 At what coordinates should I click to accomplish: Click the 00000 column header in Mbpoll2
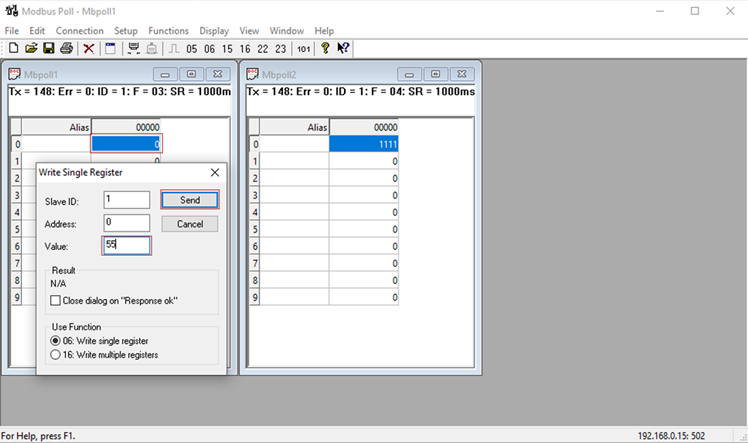tap(364, 127)
